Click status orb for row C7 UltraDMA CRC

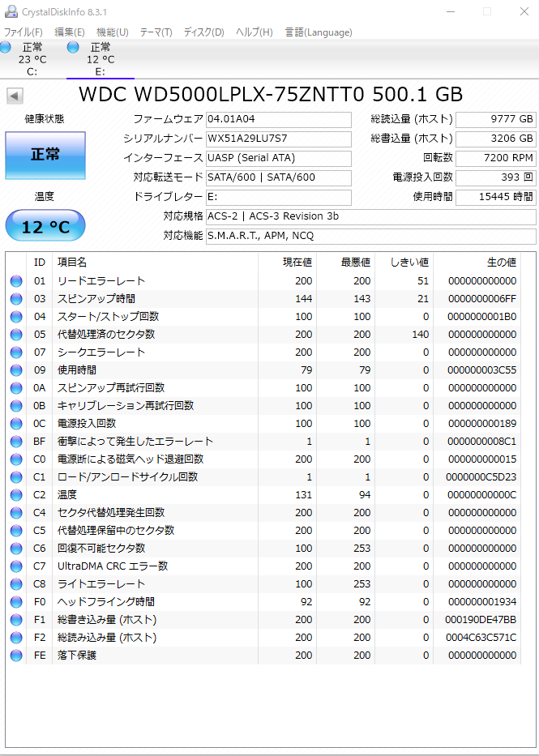(16, 566)
